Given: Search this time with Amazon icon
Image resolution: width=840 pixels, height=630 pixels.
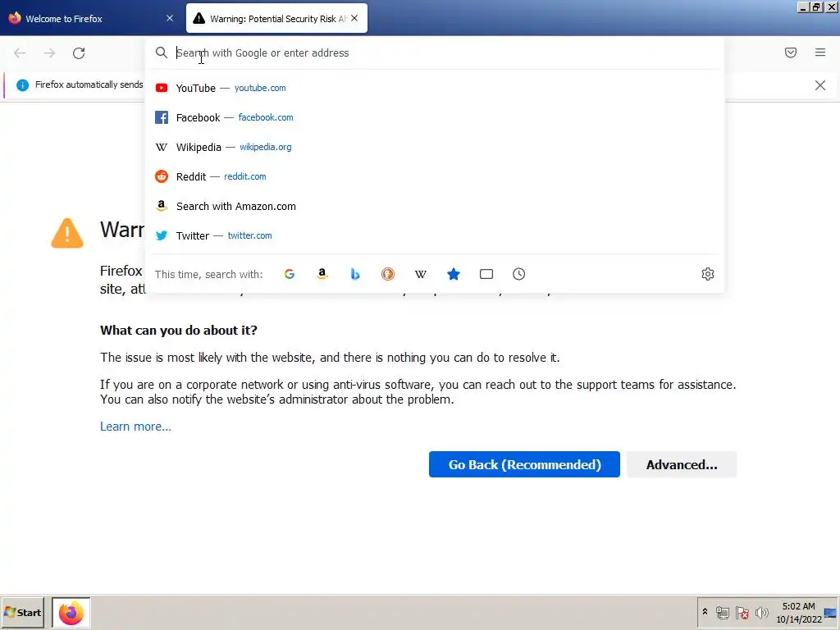Looking at the screenshot, I should [322, 274].
